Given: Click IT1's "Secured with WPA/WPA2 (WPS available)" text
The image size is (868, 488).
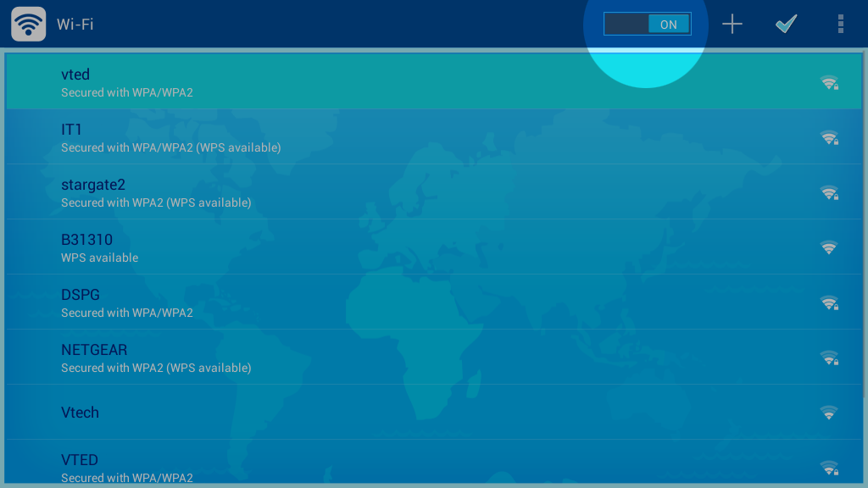Looking at the screenshot, I should pyautogui.click(x=170, y=147).
